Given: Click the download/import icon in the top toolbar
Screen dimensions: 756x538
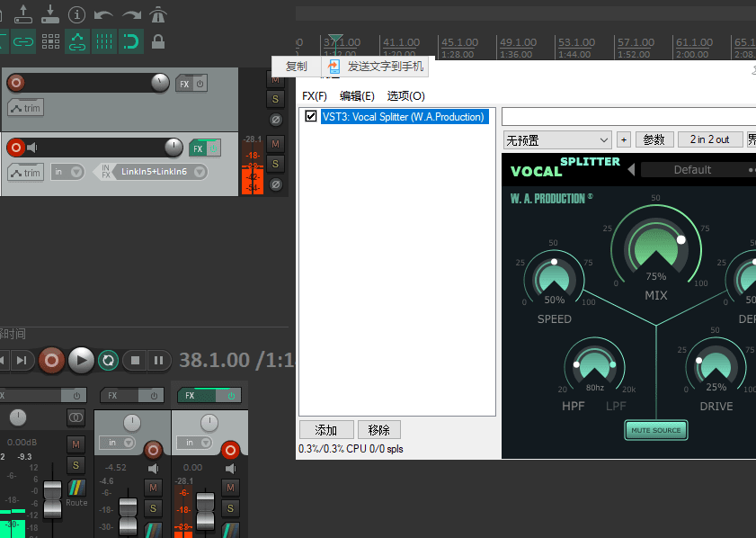Looking at the screenshot, I should pyautogui.click(x=50, y=14).
